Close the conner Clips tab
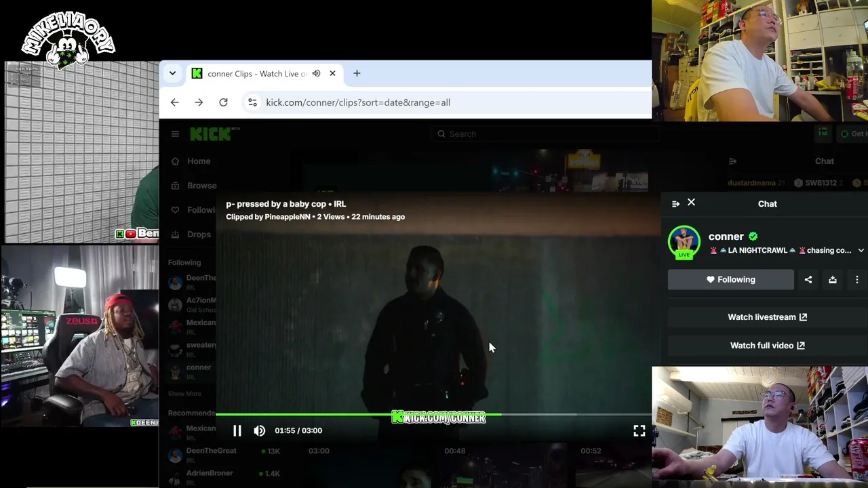 (332, 73)
